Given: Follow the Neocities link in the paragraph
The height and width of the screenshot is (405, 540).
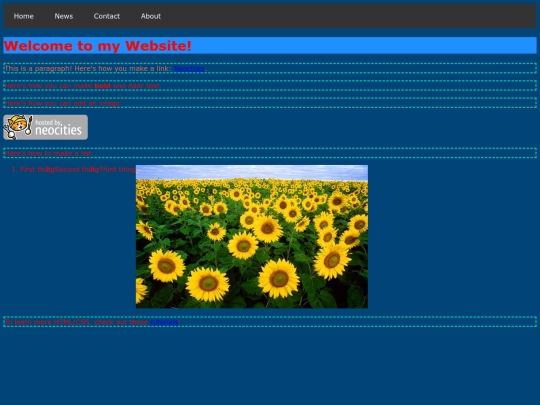Looking at the screenshot, I should [x=189, y=69].
